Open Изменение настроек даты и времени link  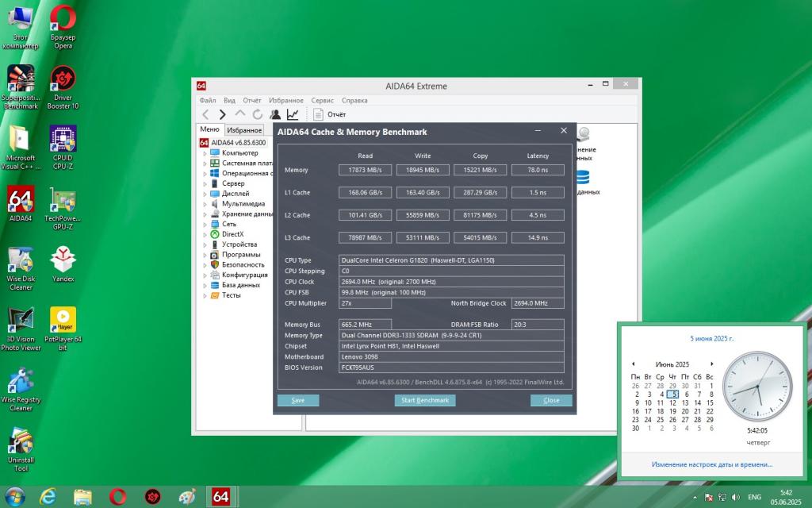click(712, 464)
